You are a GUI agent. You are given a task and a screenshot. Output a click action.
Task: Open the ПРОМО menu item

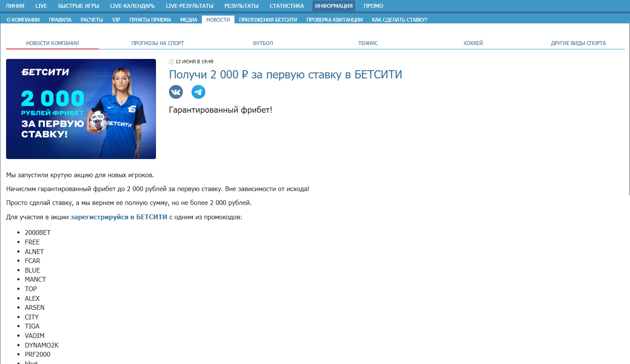pos(373,6)
